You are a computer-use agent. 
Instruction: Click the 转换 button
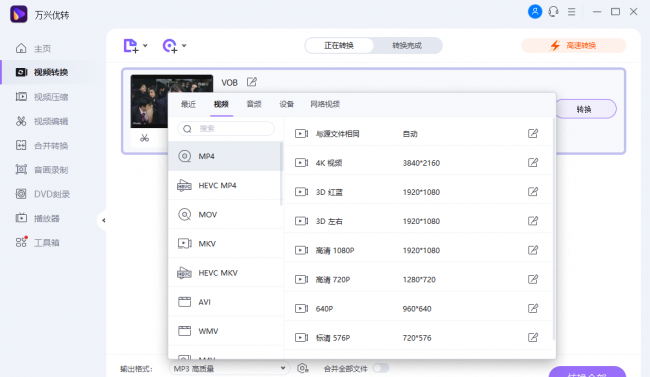585,109
